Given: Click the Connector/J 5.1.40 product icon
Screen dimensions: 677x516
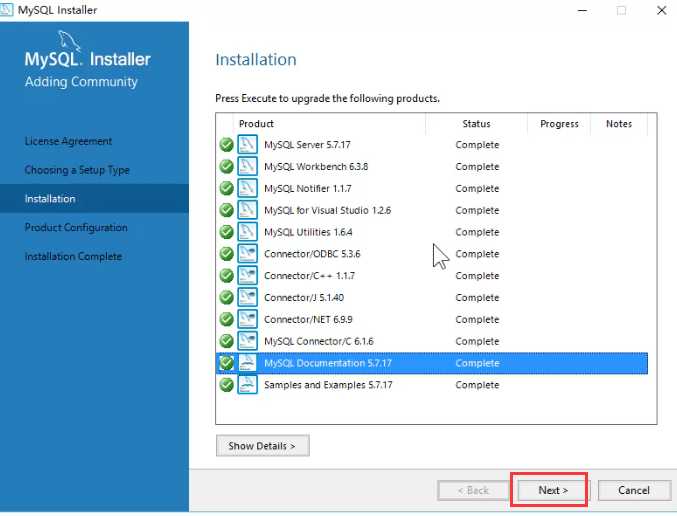Looking at the screenshot, I should click(247, 297).
